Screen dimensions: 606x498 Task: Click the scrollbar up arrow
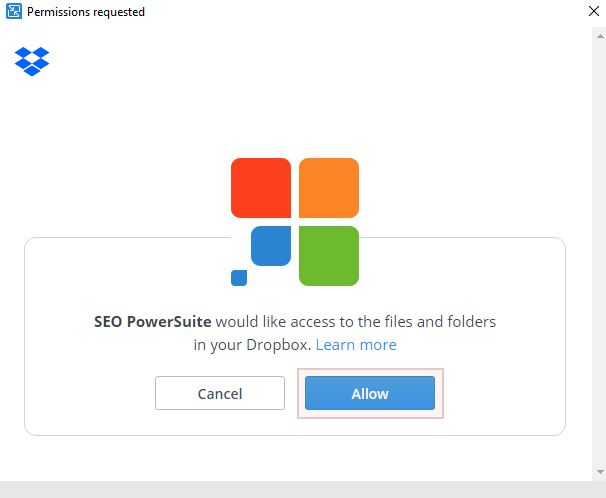(600, 36)
